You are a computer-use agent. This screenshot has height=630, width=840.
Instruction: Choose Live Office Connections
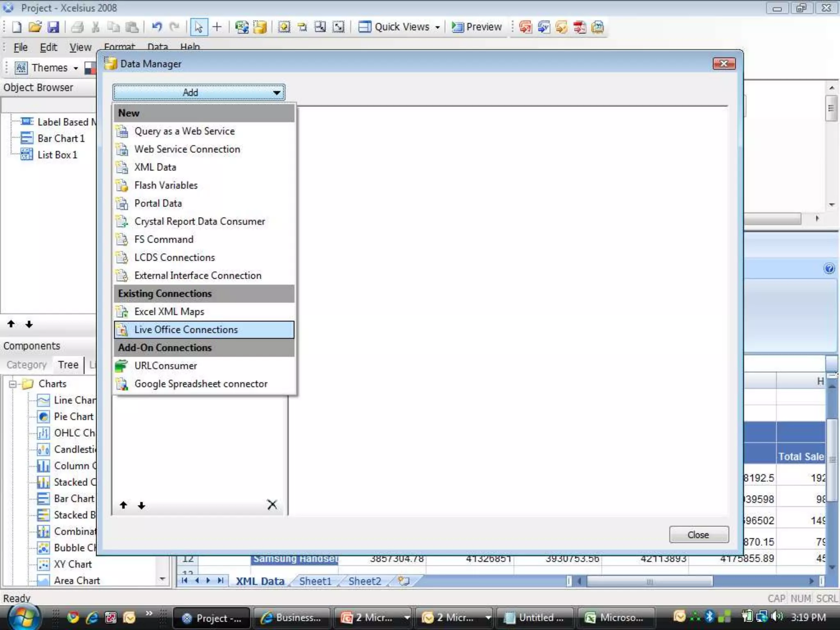coord(204,330)
